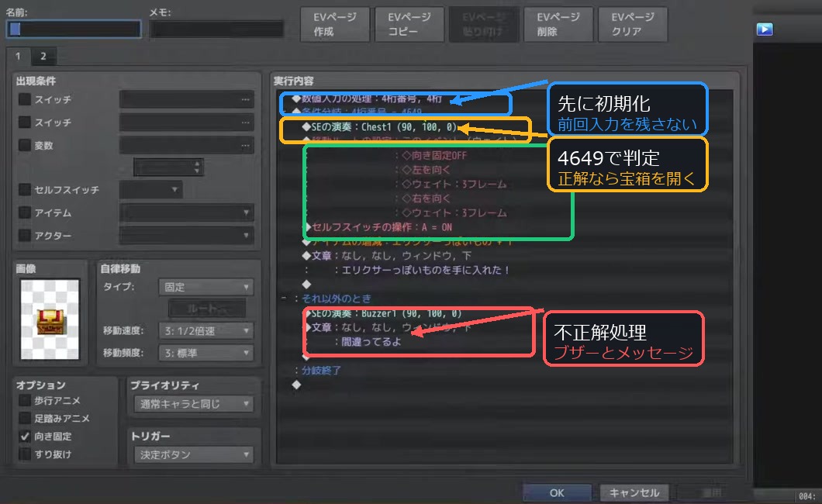Enable the アクター condition checkbox

coord(25,235)
